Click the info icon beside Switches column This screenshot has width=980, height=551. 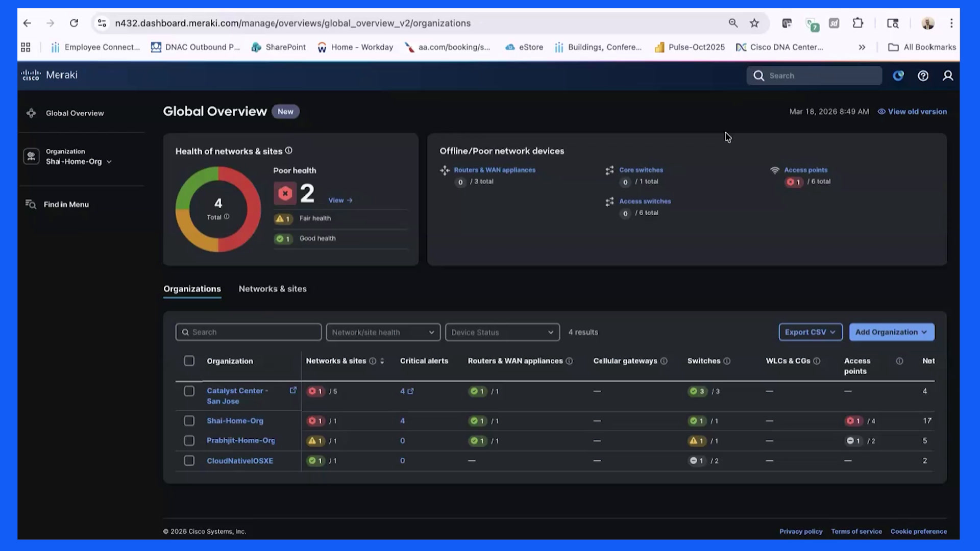pos(727,361)
